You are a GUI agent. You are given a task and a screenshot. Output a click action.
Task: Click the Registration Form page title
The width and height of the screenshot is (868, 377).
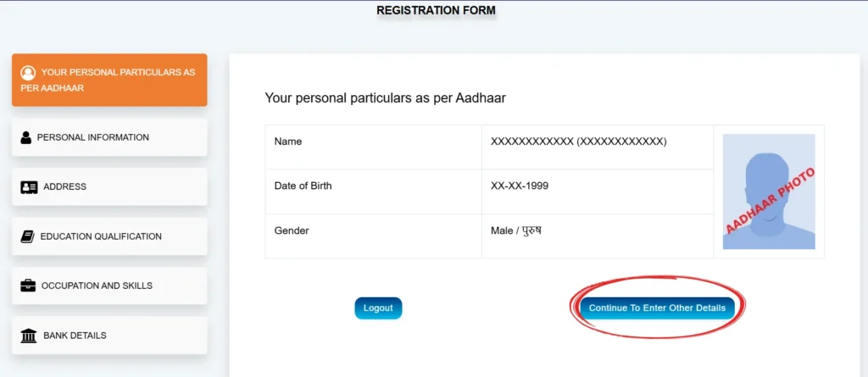click(436, 11)
